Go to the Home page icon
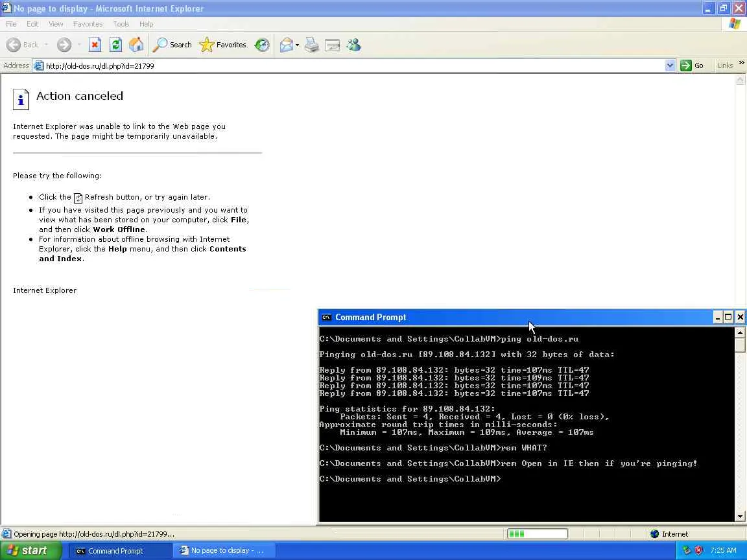Image resolution: width=747 pixels, height=560 pixels. 136,45
